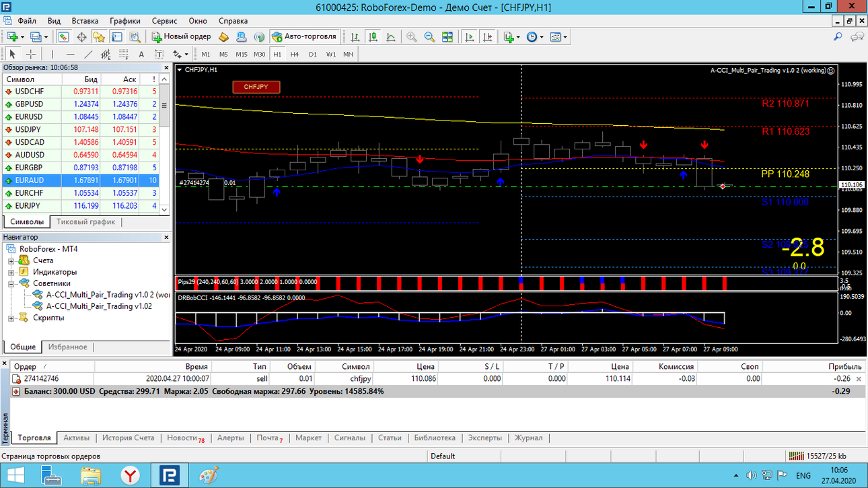Select the crosshair tool
The width and height of the screenshot is (868, 488).
tap(31, 54)
